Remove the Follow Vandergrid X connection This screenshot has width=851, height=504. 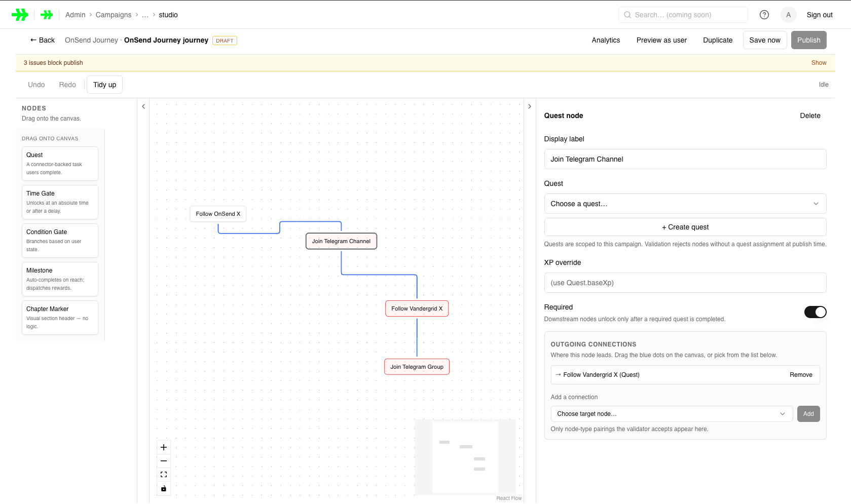(x=801, y=375)
